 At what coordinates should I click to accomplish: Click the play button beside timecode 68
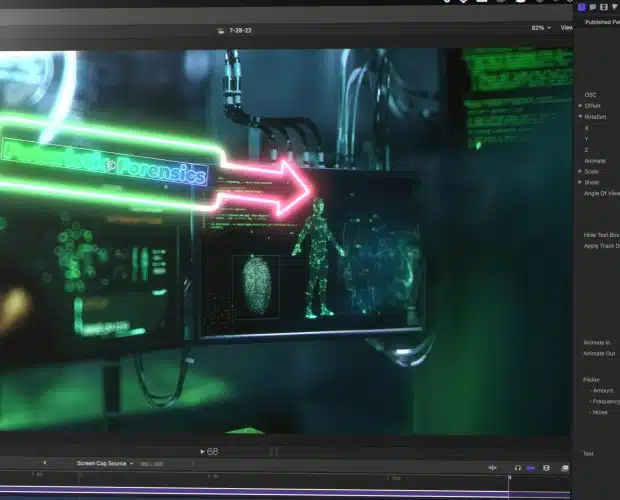pyautogui.click(x=202, y=451)
